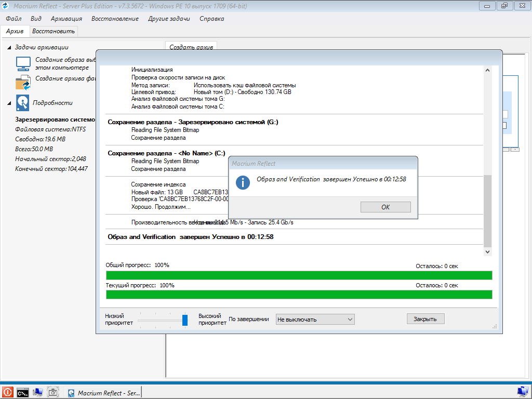
Task: Open the Другие задачи menu
Action: click(x=169, y=19)
